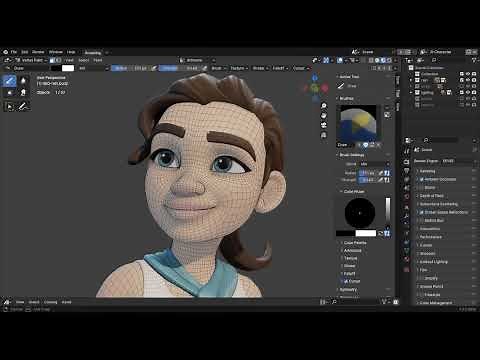The height and width of the screenshot is (360, 480).
Task: Toggle the Cursor checkbox in sidebar
Action: [x=346, y=281]
